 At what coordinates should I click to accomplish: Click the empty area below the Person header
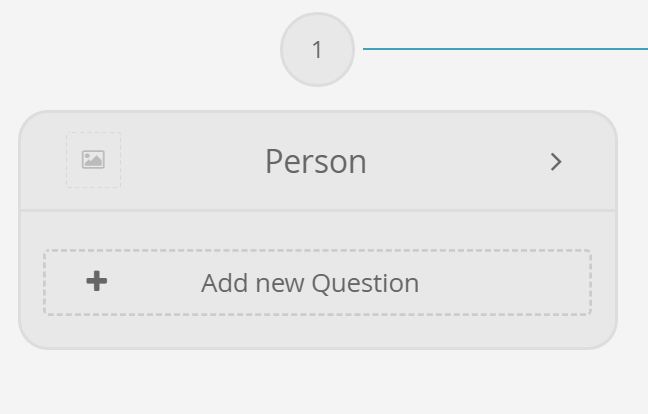(x=318, y=231)
